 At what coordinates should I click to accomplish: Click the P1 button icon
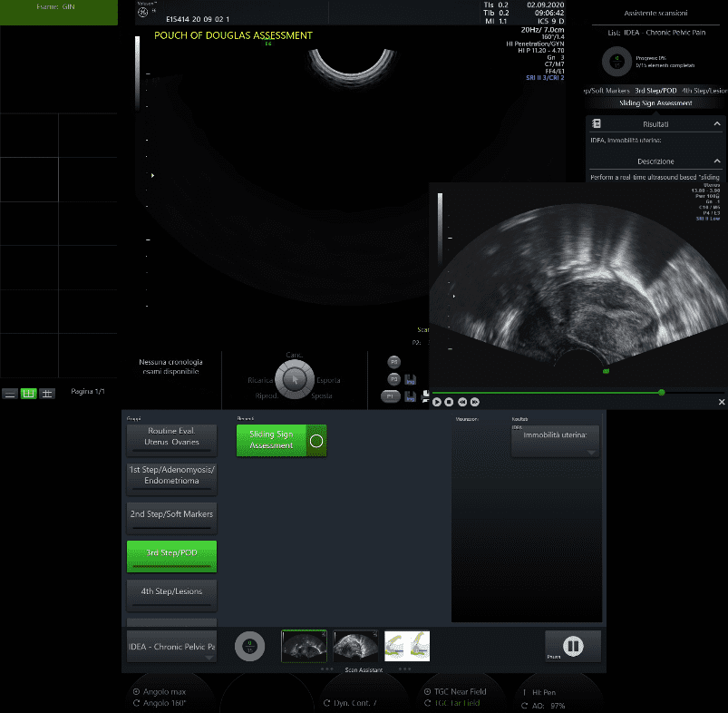(391, 396)
